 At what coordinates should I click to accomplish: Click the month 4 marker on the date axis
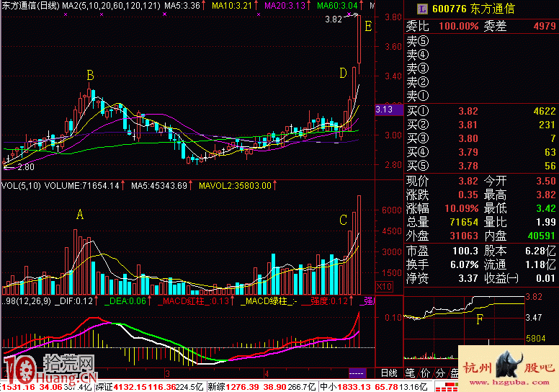tap(267, 373)
